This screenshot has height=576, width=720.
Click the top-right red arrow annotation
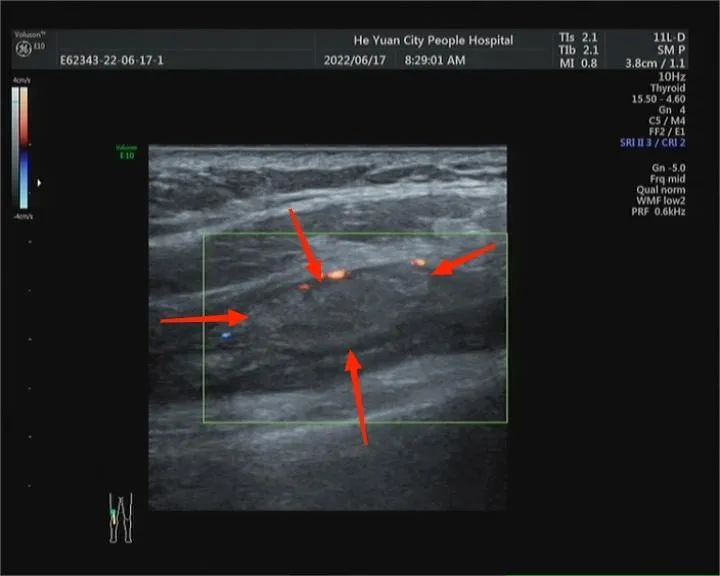(x=463, y=258)
